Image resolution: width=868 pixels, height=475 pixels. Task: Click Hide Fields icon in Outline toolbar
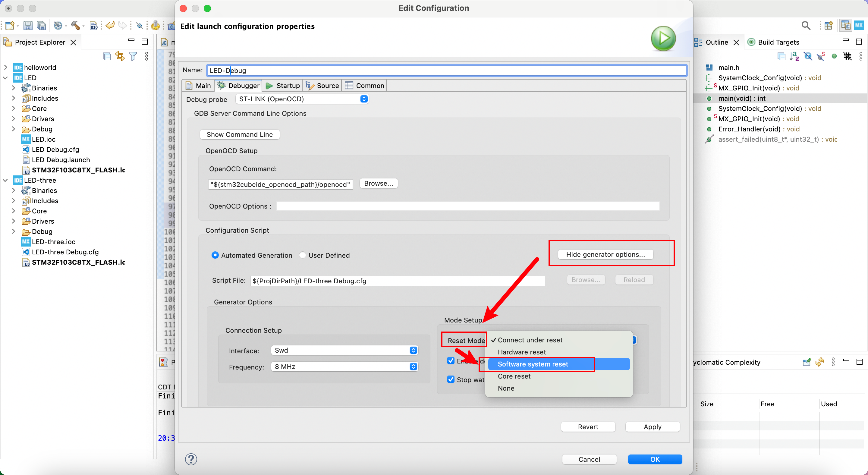click(x=808, y=56)
